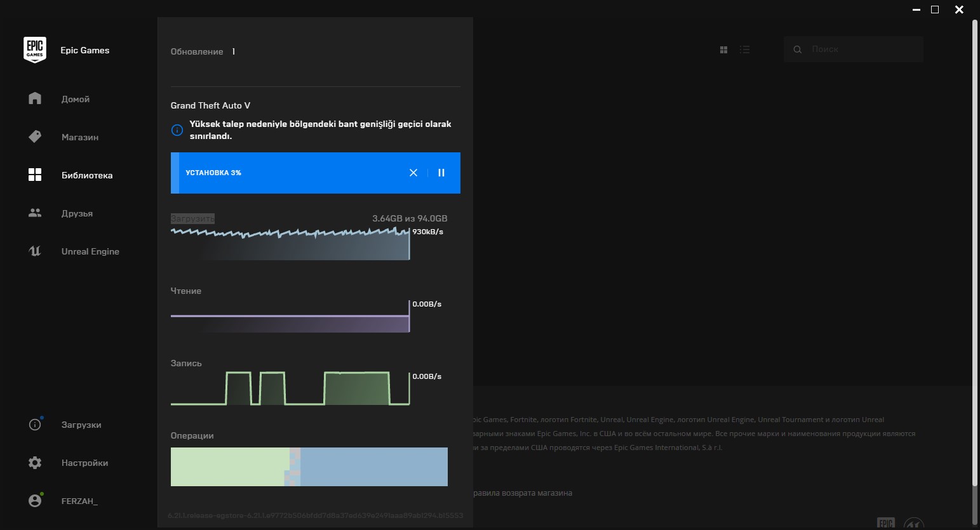
Task: Click the search magnifier icon
Action: [x=798, y=50]
